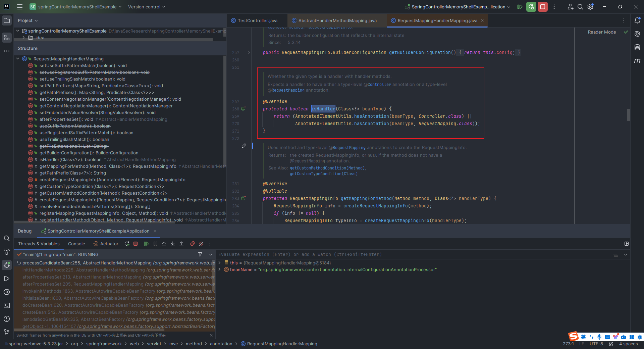644x349 pixels.
Task: Open Search Everywhere magnifier
Action: (580, 7)
